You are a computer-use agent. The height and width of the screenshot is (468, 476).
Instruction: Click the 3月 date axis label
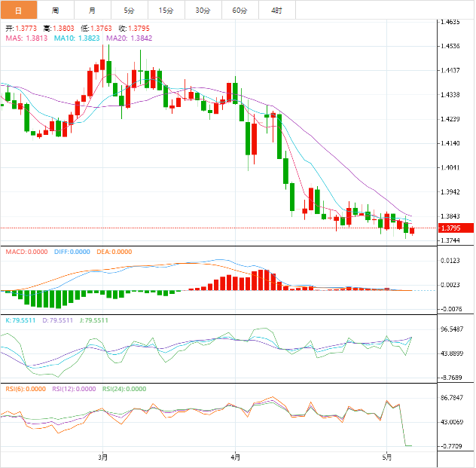(x=103, y=457)
